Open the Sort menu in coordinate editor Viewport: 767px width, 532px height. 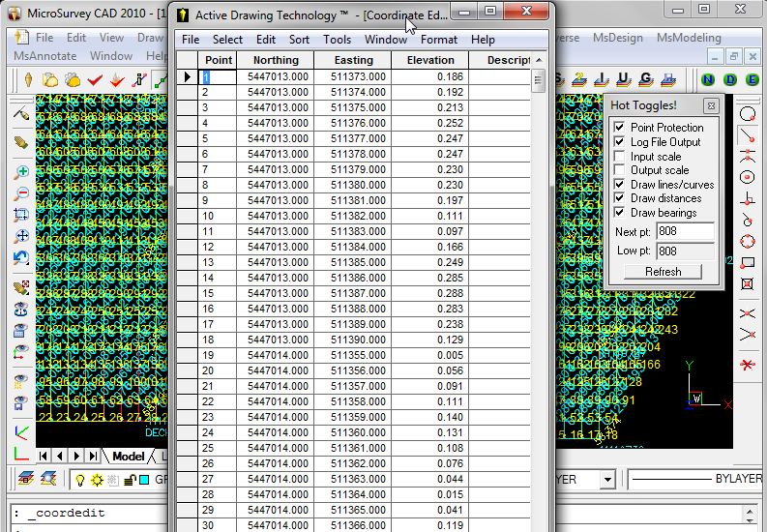coord(299,40)
